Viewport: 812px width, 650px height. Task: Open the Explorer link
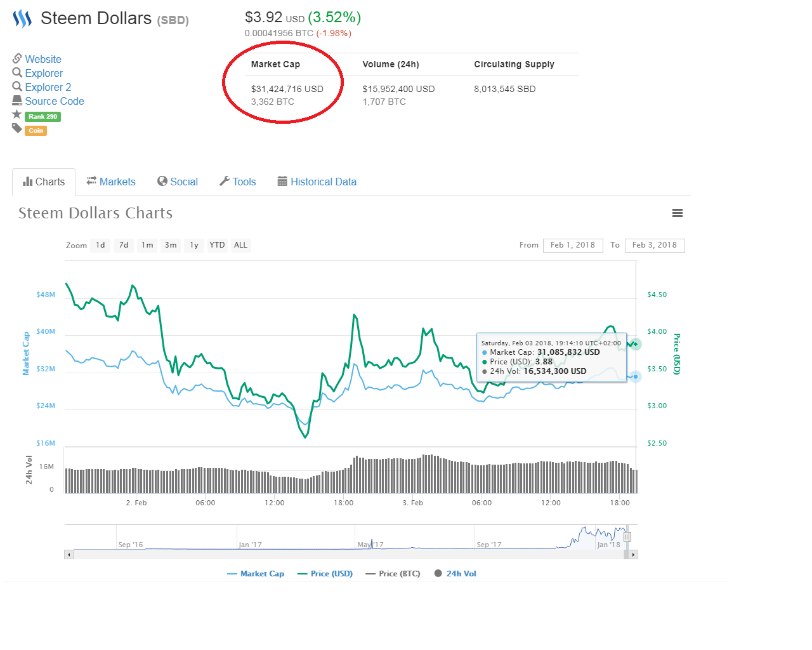coord(44,73)
